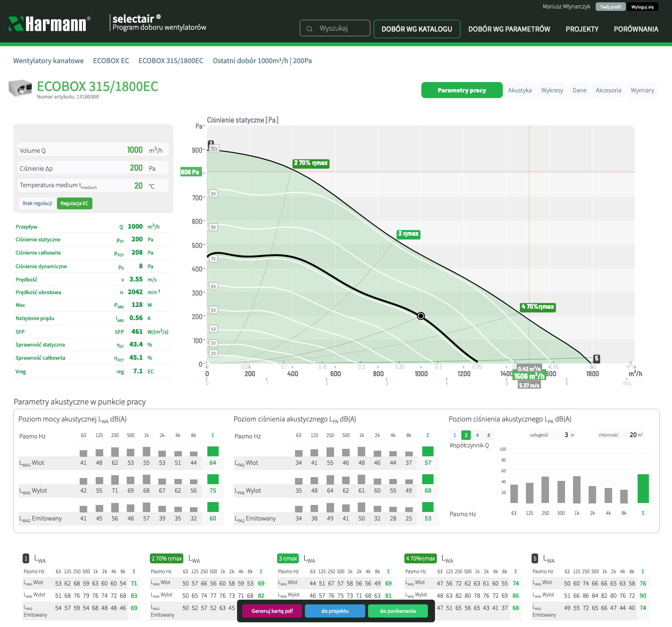Click point marker 5 on the chart
The height and width of the screenshot is (627, 672).
(597, 358)
